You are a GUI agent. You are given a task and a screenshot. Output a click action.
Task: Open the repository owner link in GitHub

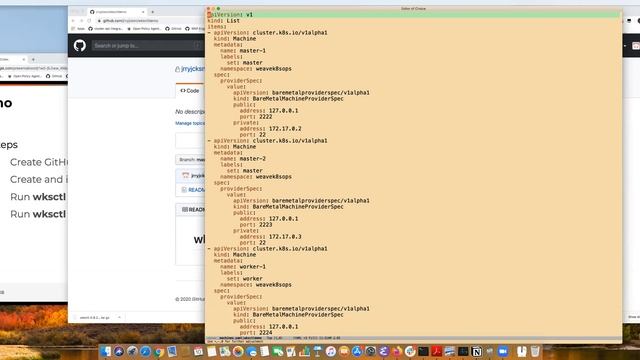[x=192, y=69]
